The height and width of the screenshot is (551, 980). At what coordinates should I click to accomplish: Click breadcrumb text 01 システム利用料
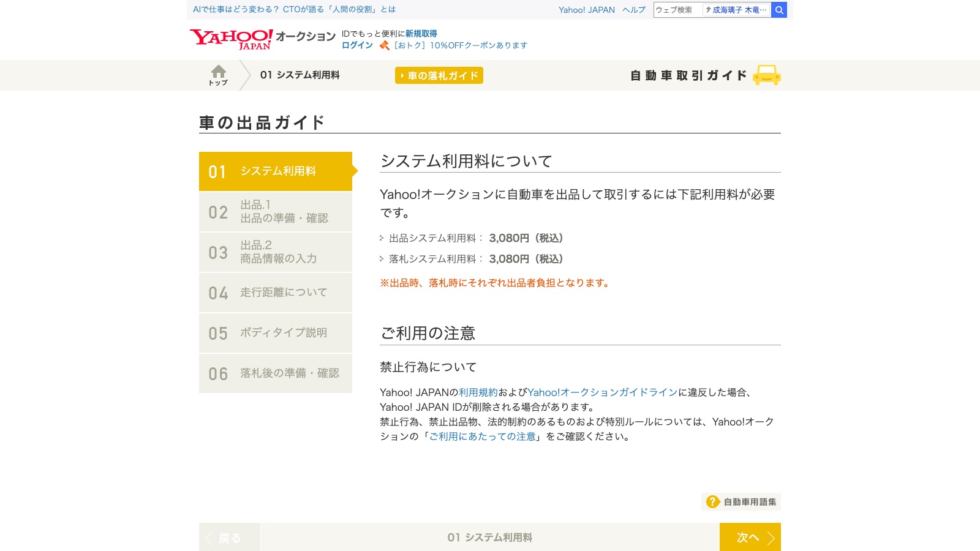pos(300,75)
